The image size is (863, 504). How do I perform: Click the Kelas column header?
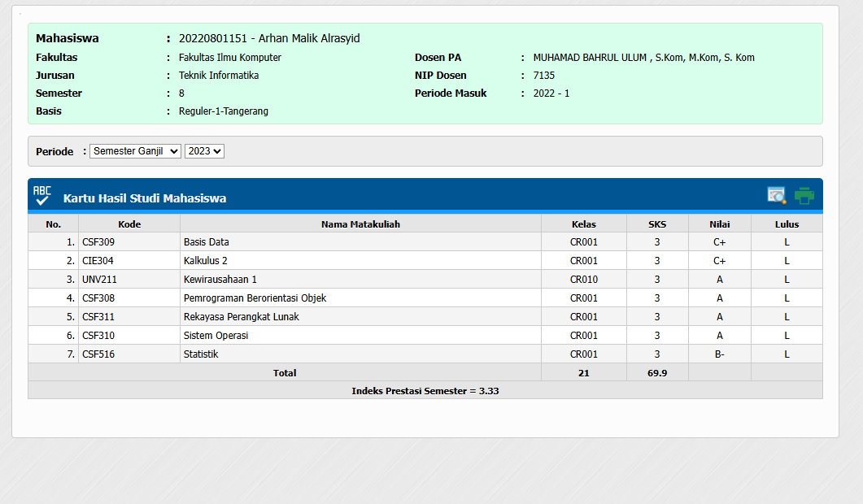[583, 224]
